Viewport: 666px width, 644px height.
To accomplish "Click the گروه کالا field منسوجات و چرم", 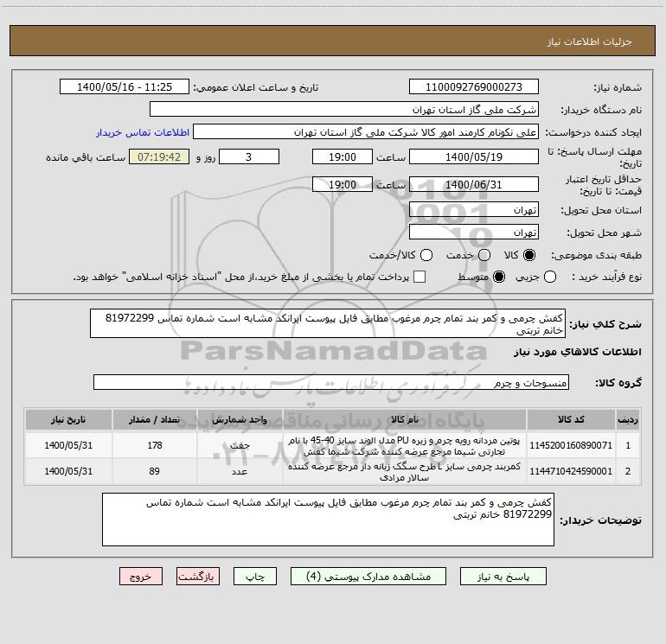I will [x=331, y=382].
